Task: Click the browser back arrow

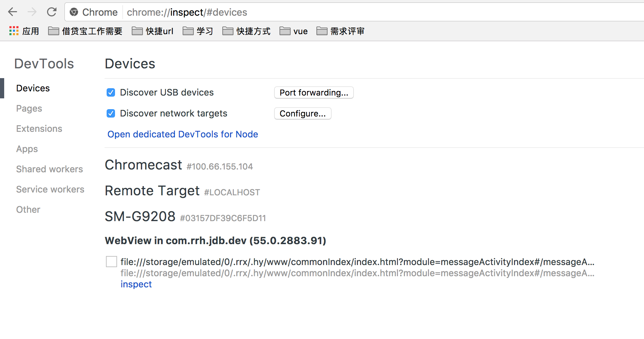Action: [x=13, y=12]
